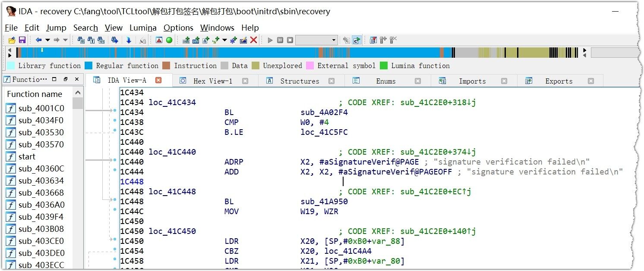Close the IDA View-A tab
Screen dimensions: 644x271
coord(158,80)
